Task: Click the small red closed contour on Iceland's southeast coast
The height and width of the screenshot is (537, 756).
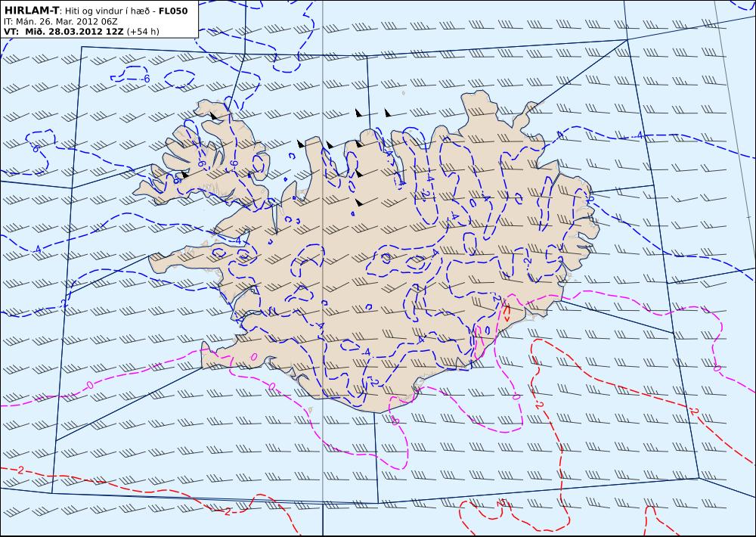Action: (507, 313)
